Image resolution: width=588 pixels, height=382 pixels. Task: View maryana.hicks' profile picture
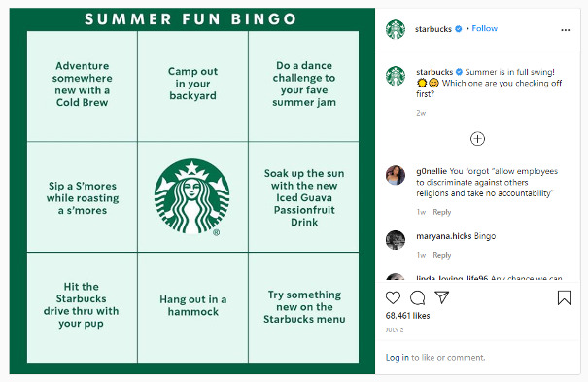point(396,240)
